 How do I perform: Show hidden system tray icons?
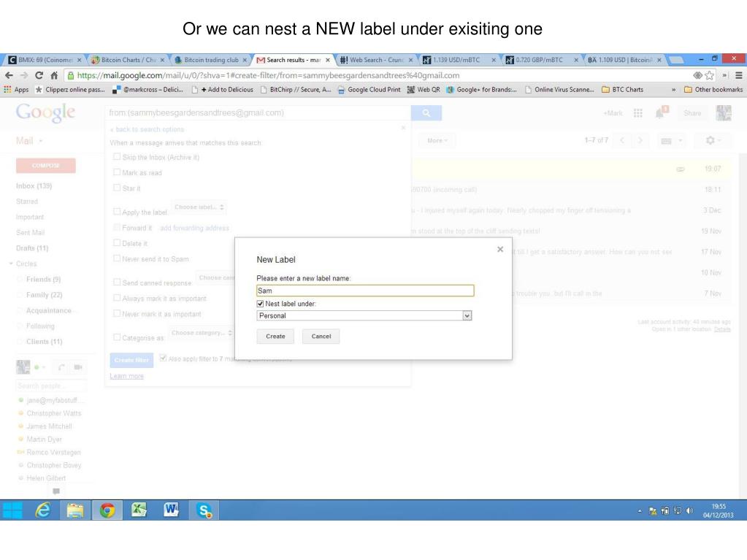[x=640, y=511]
